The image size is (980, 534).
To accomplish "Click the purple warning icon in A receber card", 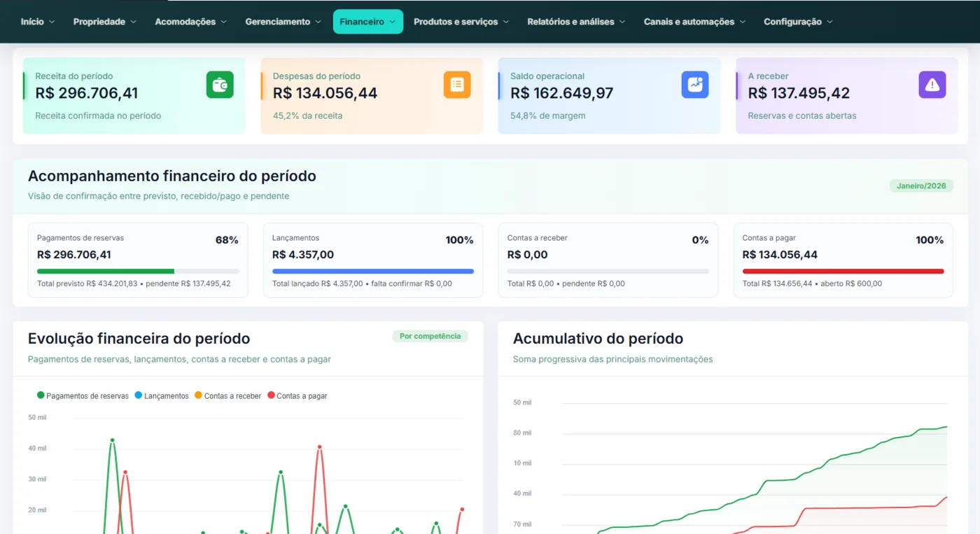I will pos(932,85).
